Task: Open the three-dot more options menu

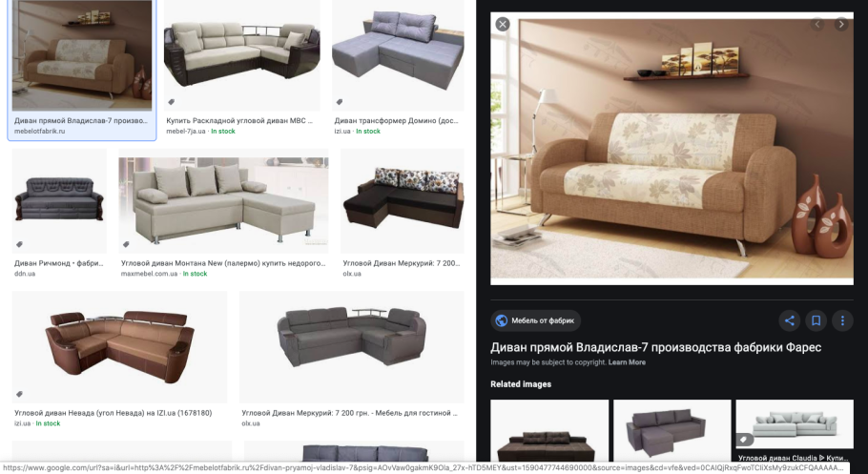Action: (842, 320)
